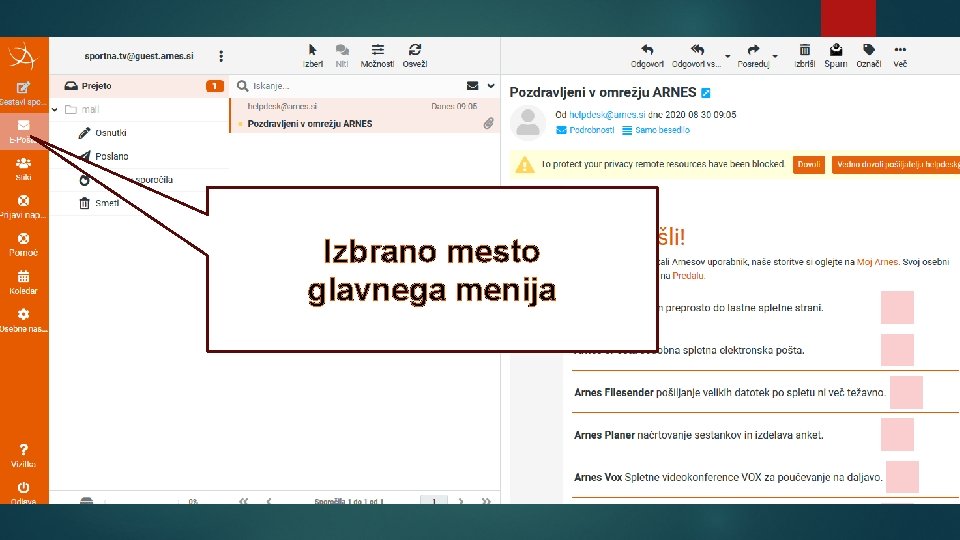Click the Arnes Filesender text

coord(613,392)
